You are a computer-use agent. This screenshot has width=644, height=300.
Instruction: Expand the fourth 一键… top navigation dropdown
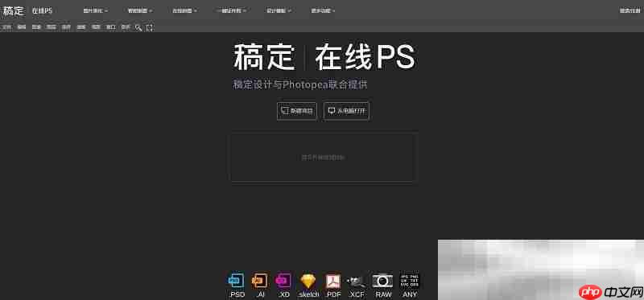tap(232, 11)
